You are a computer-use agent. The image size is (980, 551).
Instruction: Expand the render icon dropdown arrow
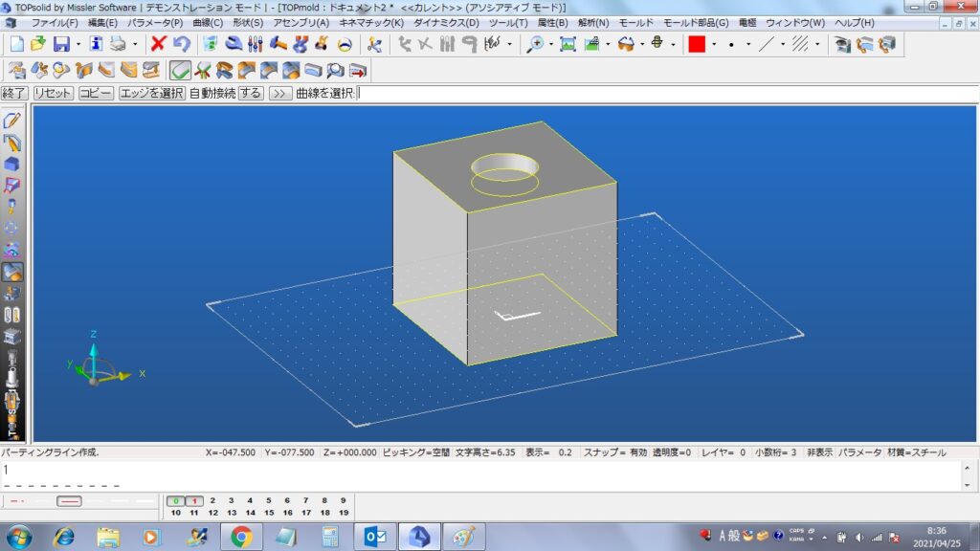point(608,44)
